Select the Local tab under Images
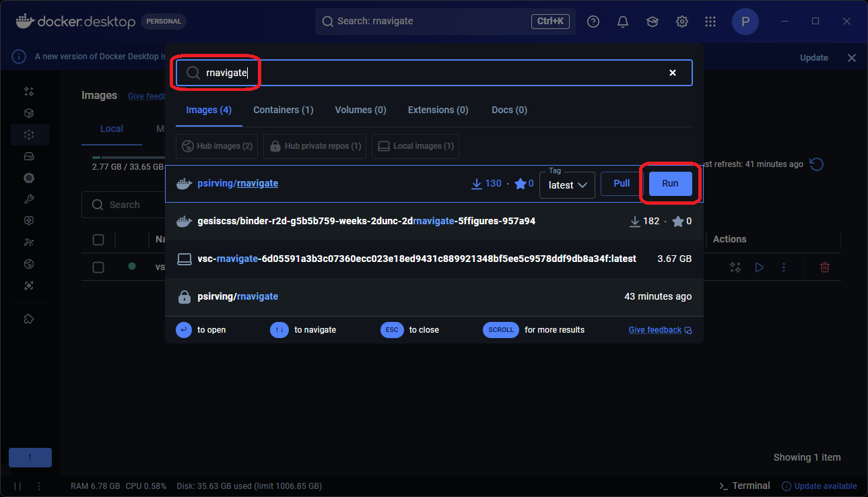Screen dimensions: 868x497 (112, 129)
